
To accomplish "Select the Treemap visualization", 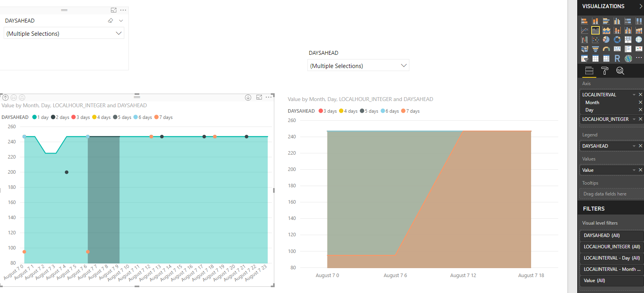I will 628,40.
